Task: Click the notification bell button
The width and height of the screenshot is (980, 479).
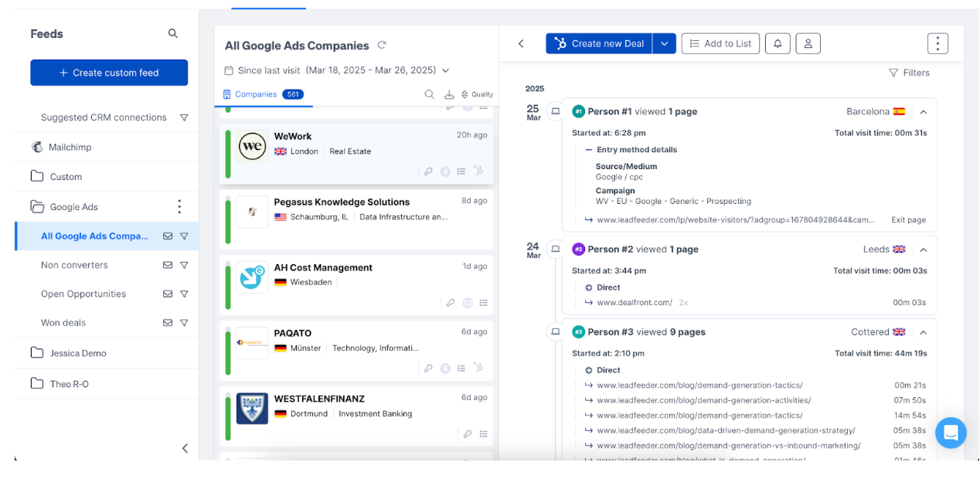Action: [x=778, y=43]
